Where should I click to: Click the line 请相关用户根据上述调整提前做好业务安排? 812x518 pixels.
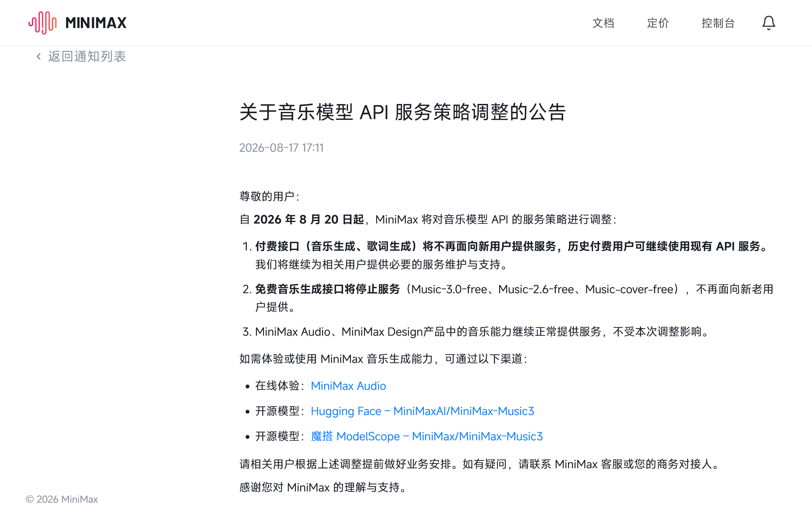345,465
